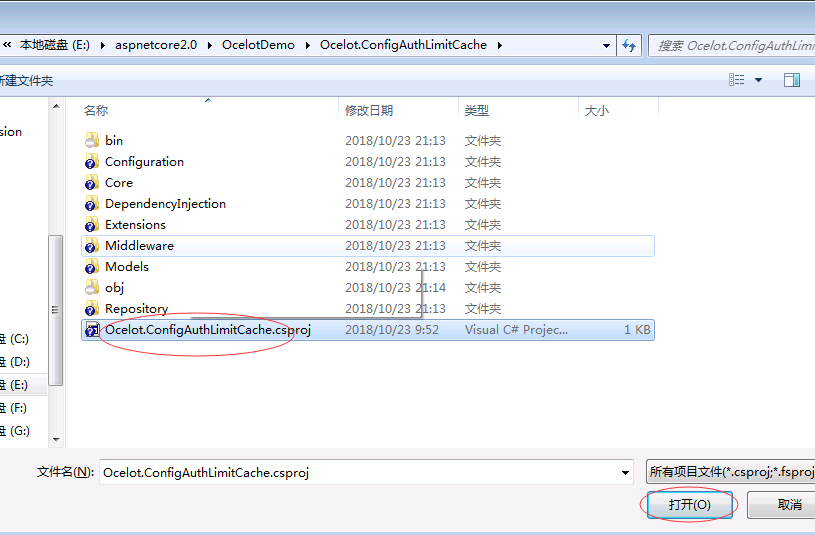Select drive (F:) in navigation pane
Image resolution: width=815 pixels, height=535 pixels.
pyautogui.click(x=15, y=408)
